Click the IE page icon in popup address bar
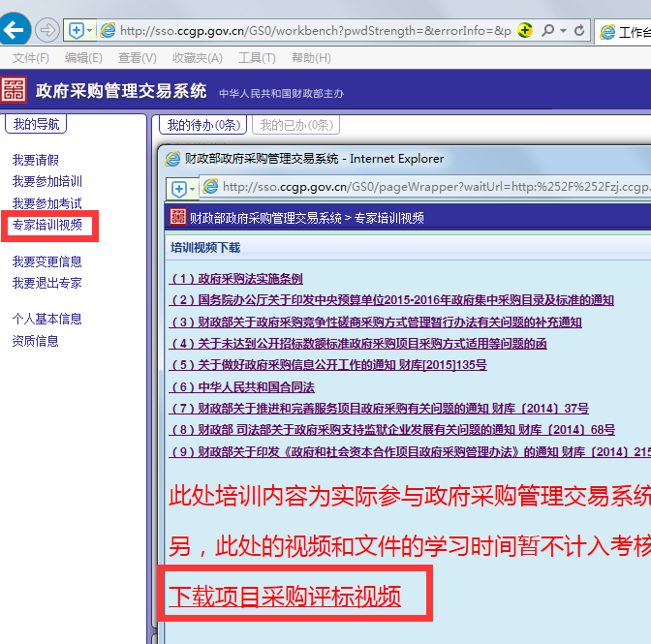The width and height of the screenshot is (651, 644). coord(210,186)
